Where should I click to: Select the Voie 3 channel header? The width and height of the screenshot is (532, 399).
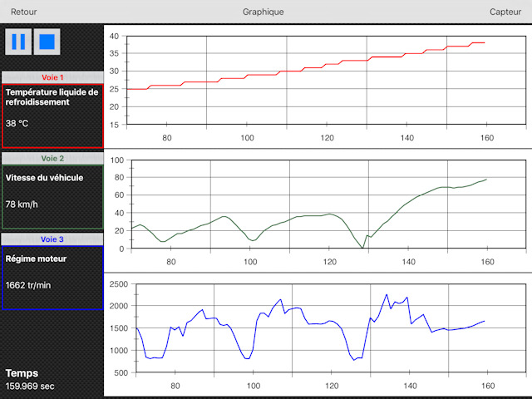click(52, 239)
